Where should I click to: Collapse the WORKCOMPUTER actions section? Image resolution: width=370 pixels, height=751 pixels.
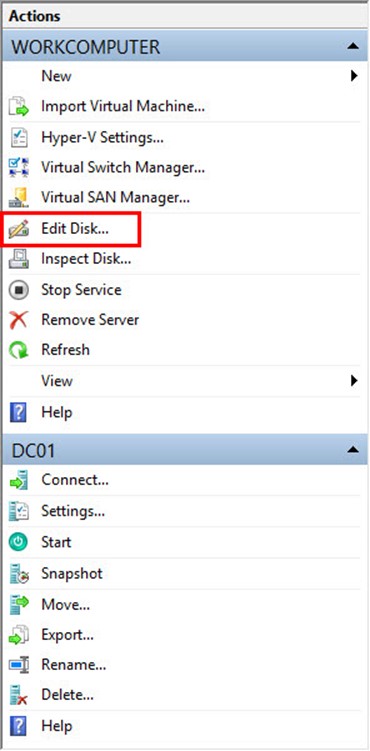(x=353, y=47)
